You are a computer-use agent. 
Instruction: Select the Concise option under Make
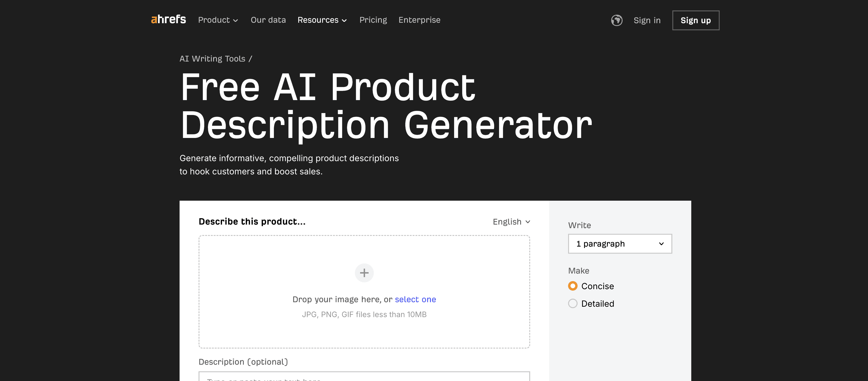573,286
